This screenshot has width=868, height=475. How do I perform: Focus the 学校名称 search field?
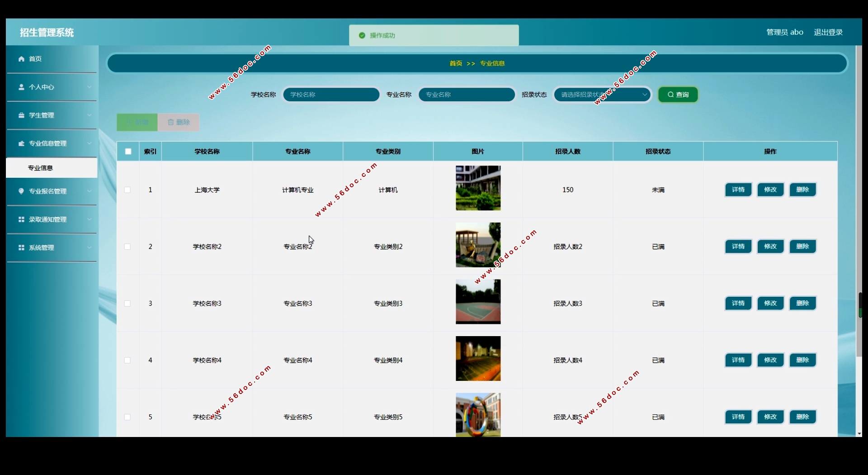click(331, 95)
